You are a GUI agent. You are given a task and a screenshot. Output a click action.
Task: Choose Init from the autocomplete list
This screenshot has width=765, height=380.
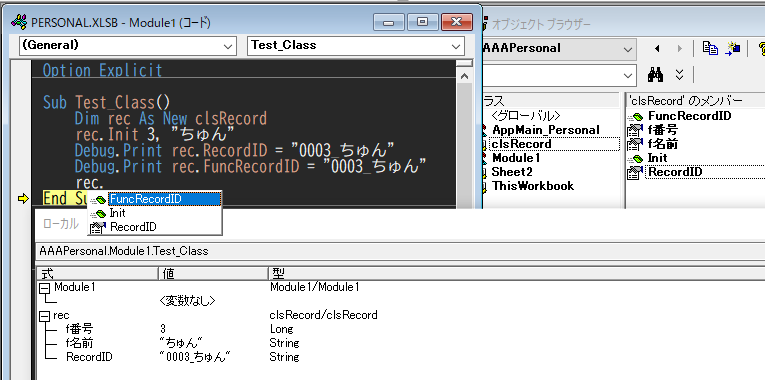tap(117, 213)
